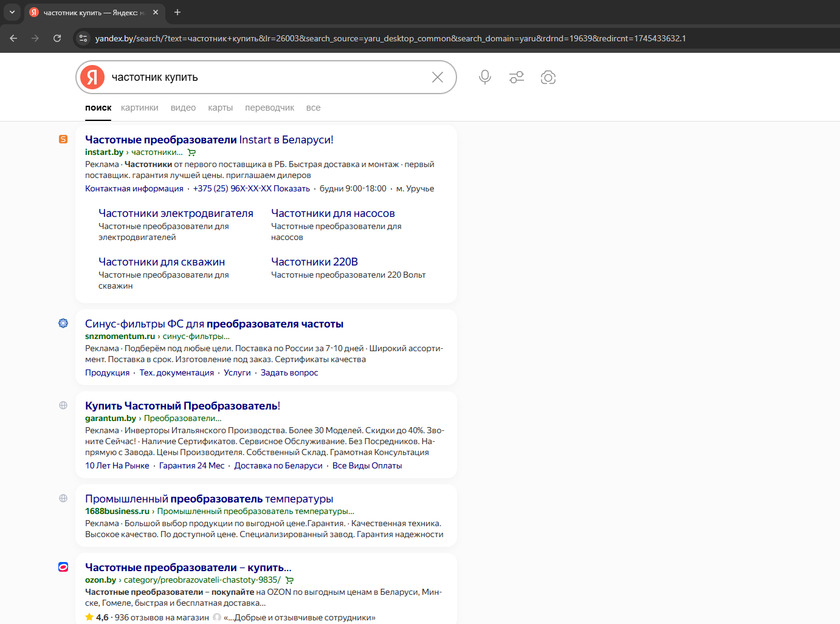This screenshot has width=840, height=624.
Task: Open Контактная информация link
Action: tap(134, 188)
